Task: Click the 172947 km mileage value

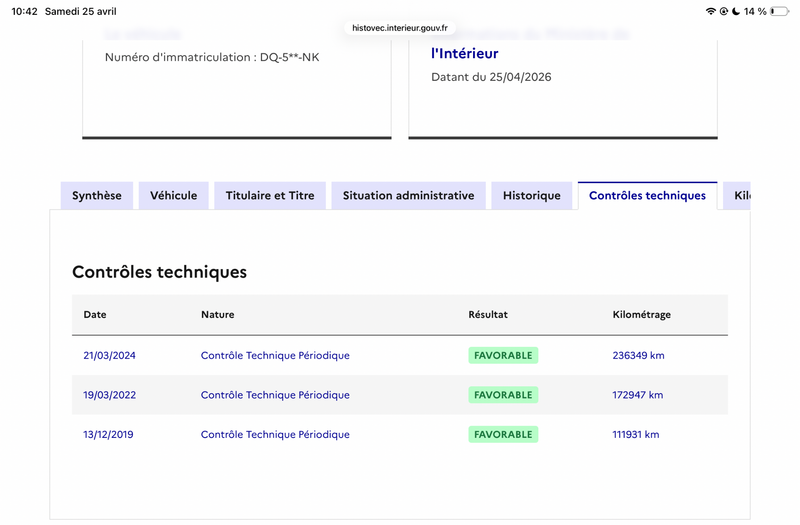Action: coord(638,395)
